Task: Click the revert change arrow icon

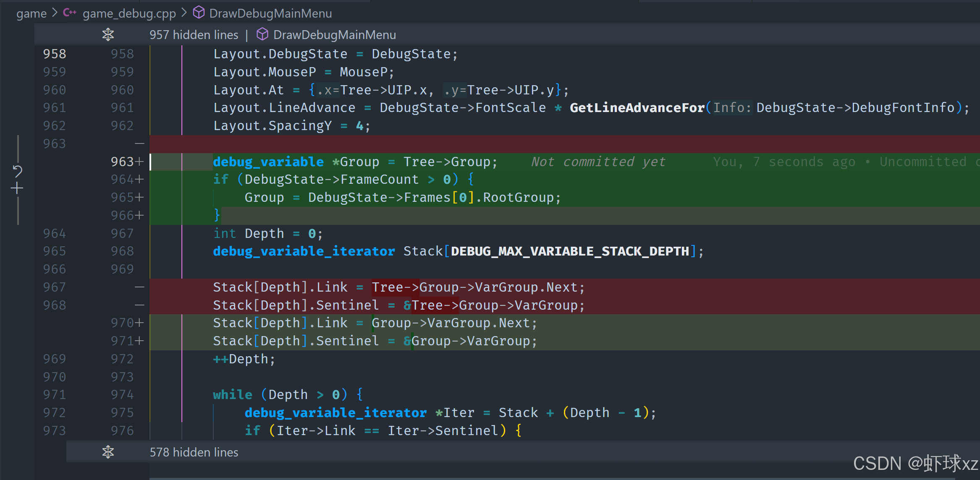Action: tap(17, 171)
